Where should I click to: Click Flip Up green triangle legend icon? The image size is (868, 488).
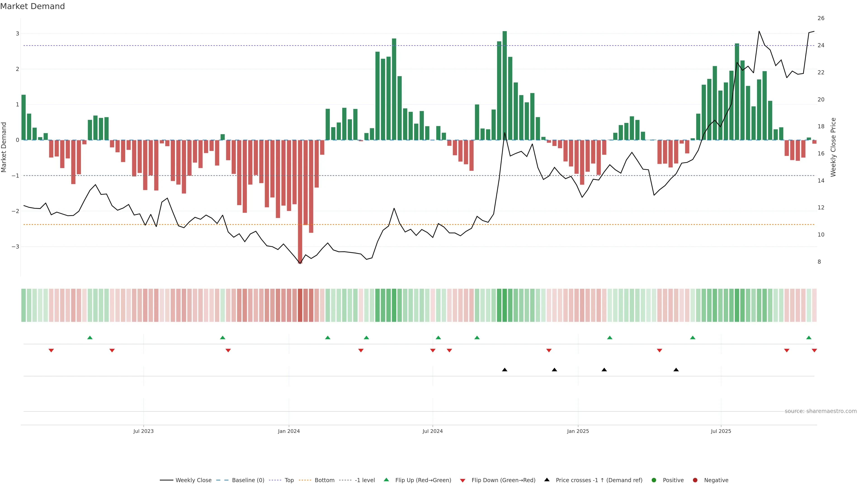(x=386, y=480)
